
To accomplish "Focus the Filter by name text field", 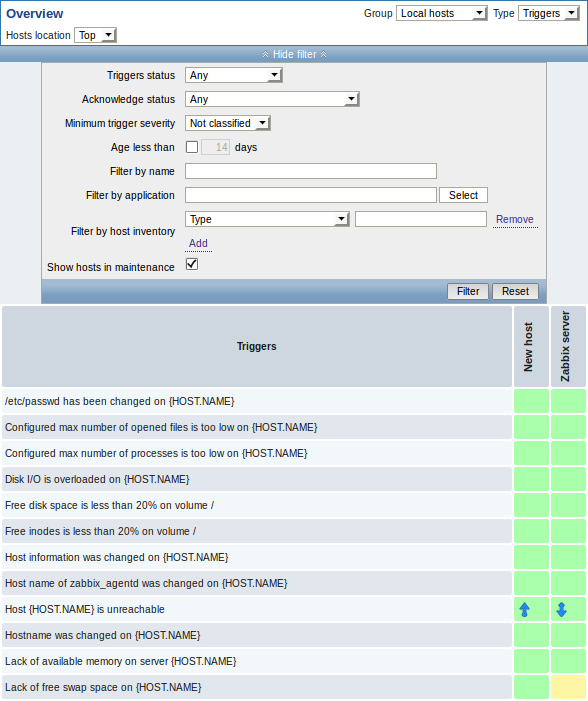I will (311, 171).
